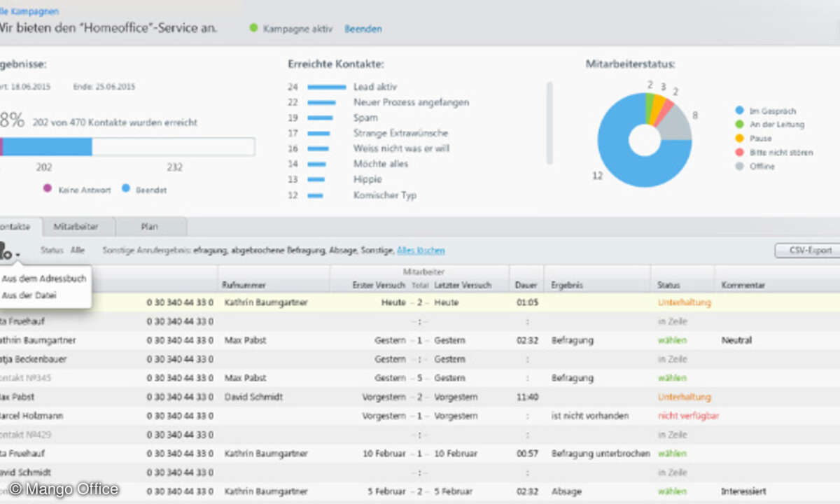Viewport: 840px width, 504px height.
Task: Switch to the Mitarbeiter tab
Action: 76,227
